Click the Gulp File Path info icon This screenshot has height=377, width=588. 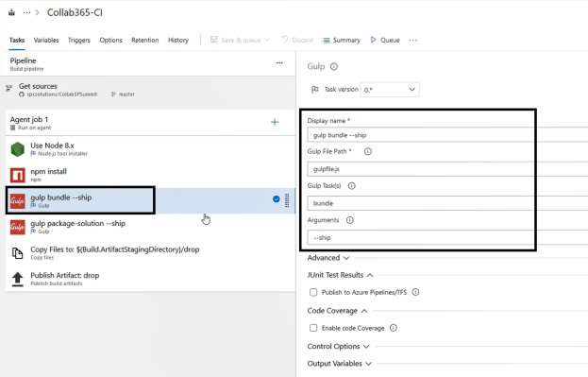tap(368, 151)
